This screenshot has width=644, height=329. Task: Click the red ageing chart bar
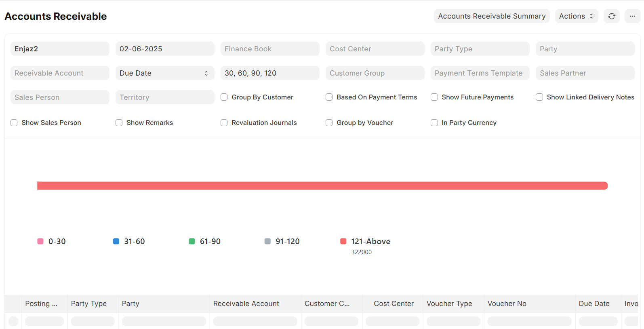(x=322, y=186)
